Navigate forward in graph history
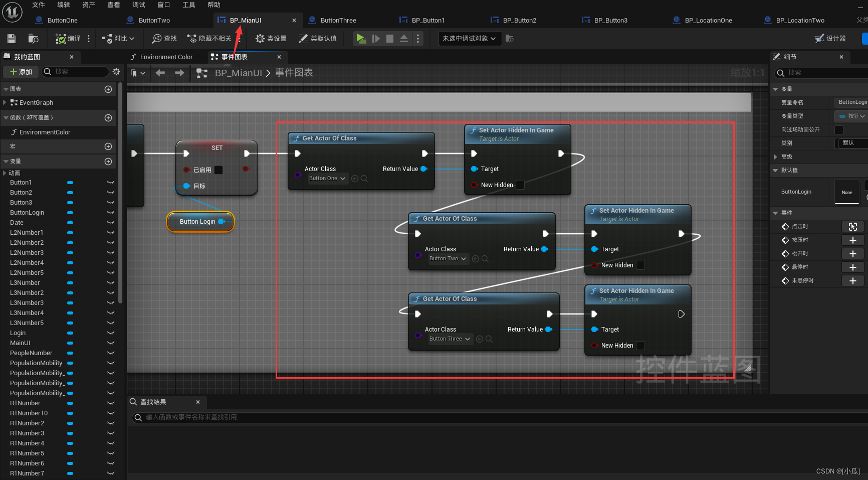This screenshot has width=868, height=480. click(179, 73)
